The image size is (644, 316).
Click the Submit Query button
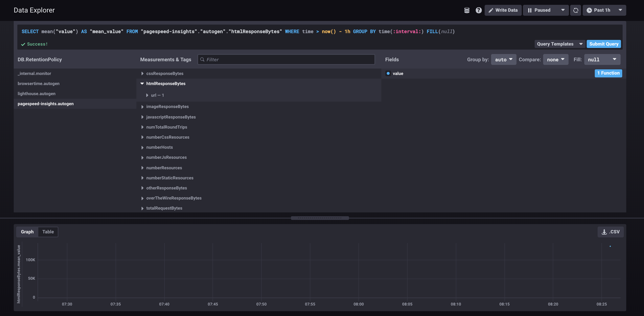(604, 44)
